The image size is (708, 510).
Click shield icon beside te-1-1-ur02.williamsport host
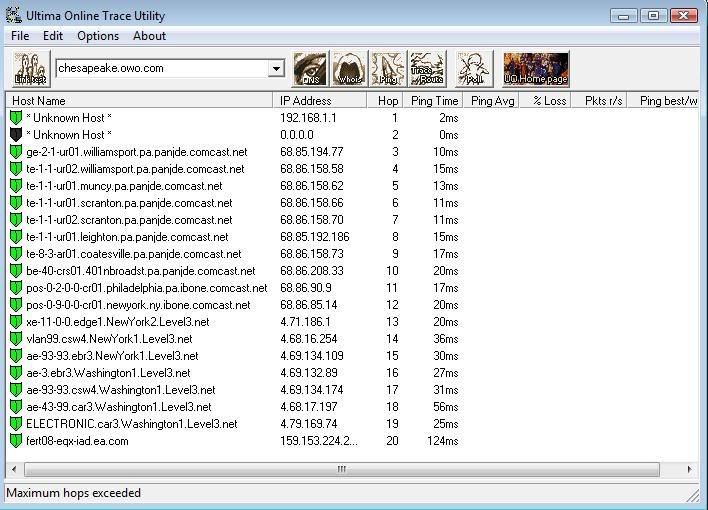click(16, 169)
